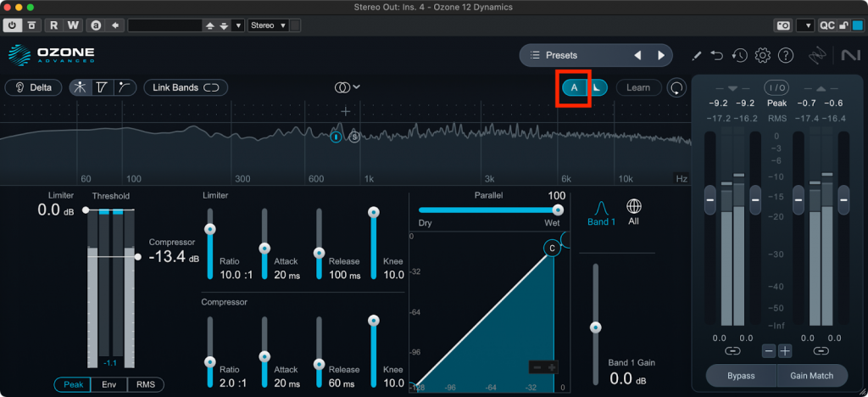Viewport: 868px width, 397px height.
Task: Toggle Link Bands
Action: click(186, 87)
